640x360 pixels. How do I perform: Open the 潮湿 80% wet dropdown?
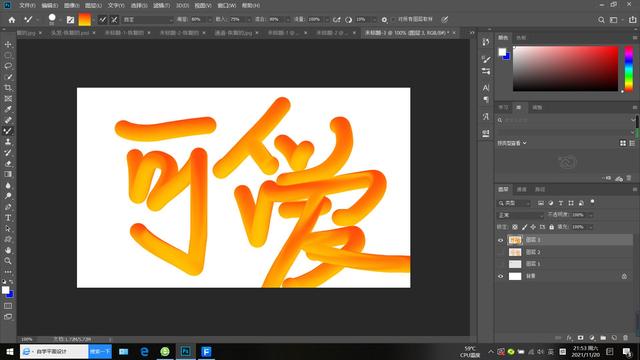(210, 20)
